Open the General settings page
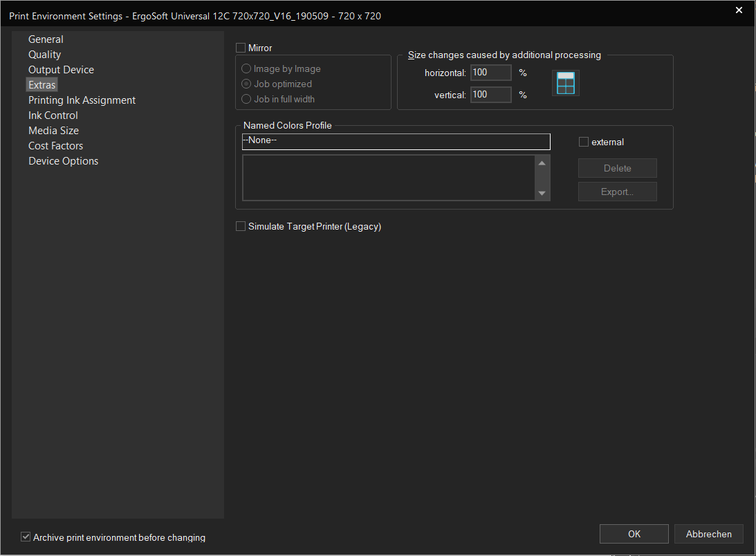The image size is (756, 556). [46, 39]
